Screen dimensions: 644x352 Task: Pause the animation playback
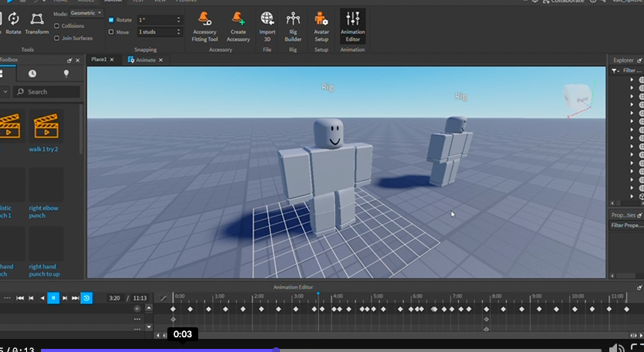53,298
